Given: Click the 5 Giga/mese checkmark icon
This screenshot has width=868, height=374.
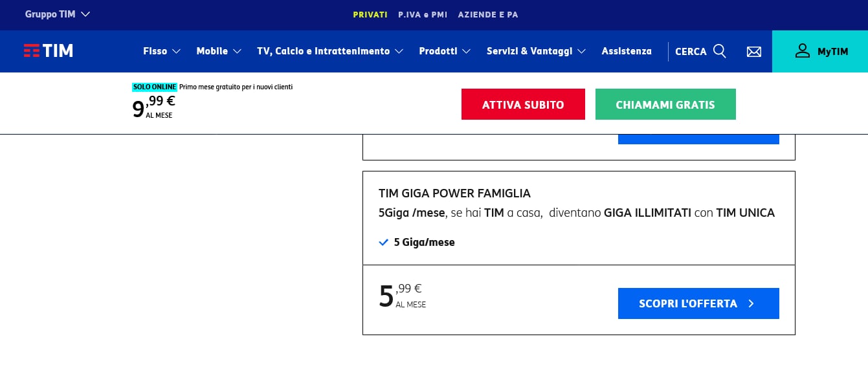Looking at the screenshot, I should coord(383,243).
